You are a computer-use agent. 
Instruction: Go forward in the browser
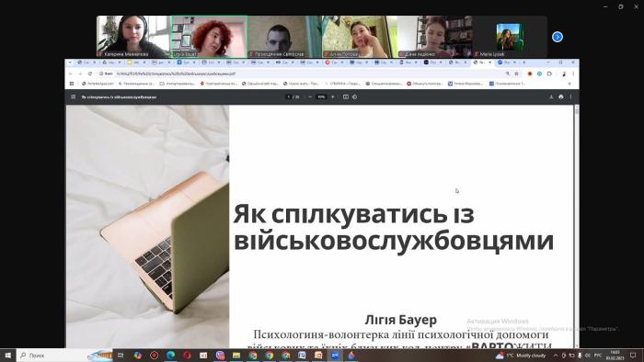pyautogui.click(x=80, y=74)
